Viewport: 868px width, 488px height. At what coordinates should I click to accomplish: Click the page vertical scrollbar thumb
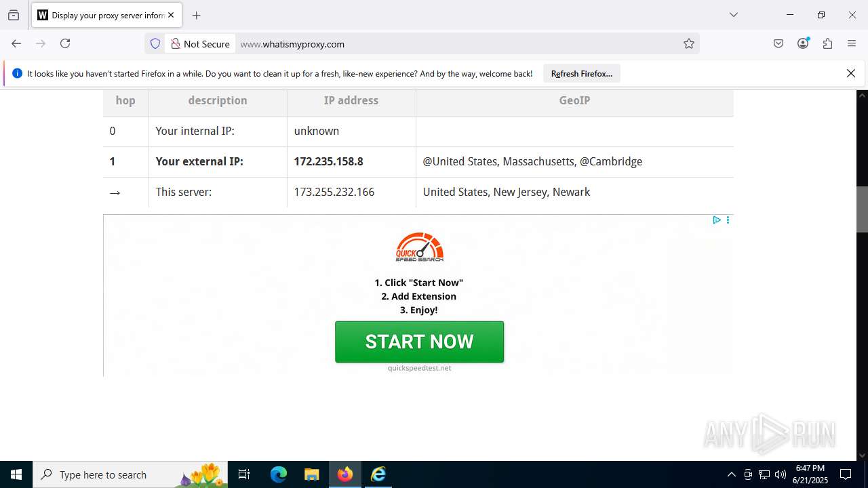pyautogui.click(x=862, y=209)
